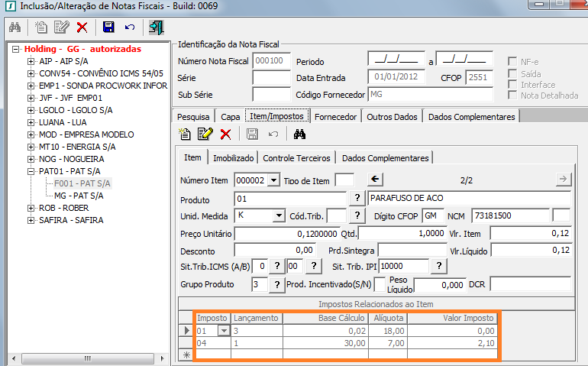Viewport: 588px width, 366px height.
Task: Toggle the NF-e checkbox
Action: pos(514,60)
